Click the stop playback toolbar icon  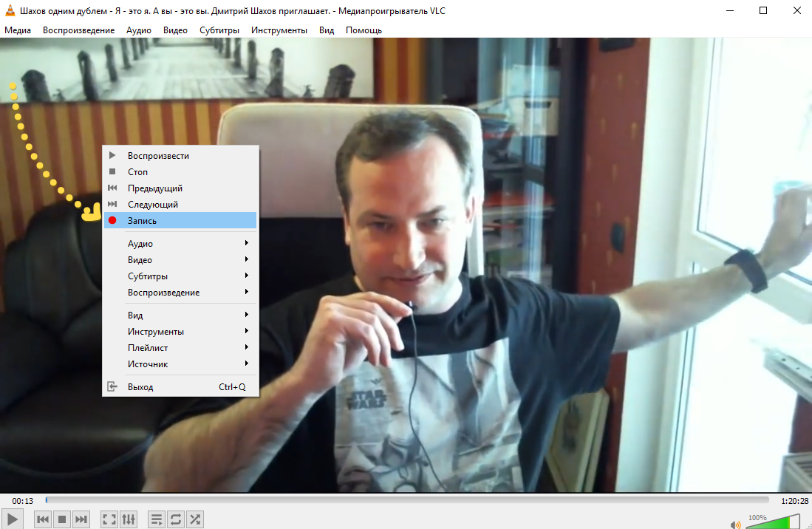point(62,519)
